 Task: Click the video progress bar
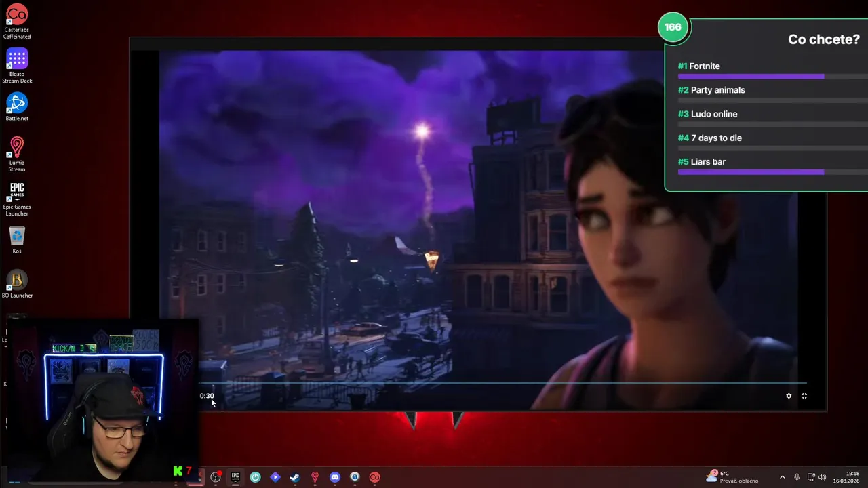click(503, 383)
